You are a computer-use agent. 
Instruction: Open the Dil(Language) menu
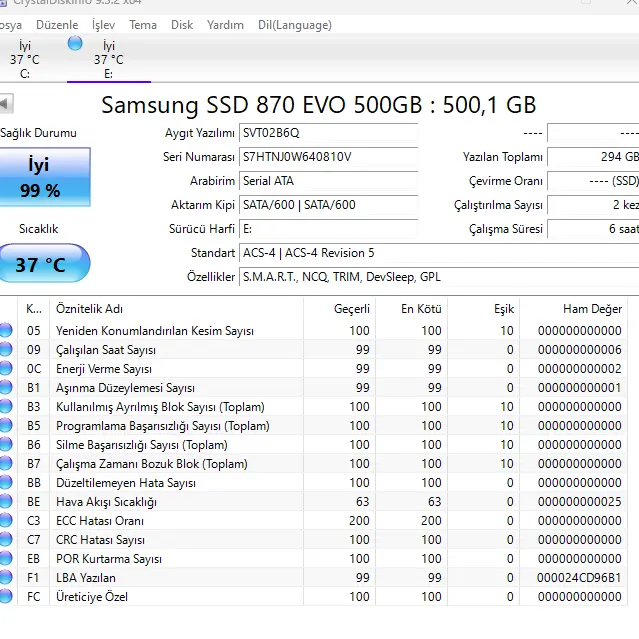coord(295,25)
